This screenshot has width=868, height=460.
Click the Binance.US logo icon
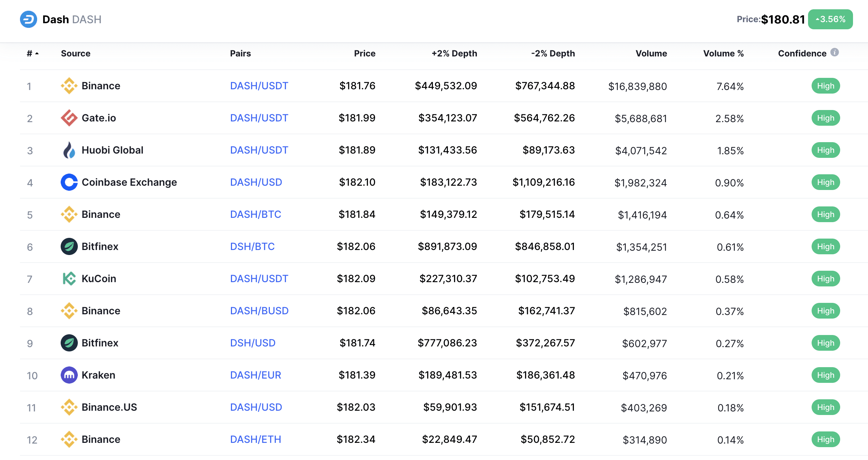tap(69, 407)
